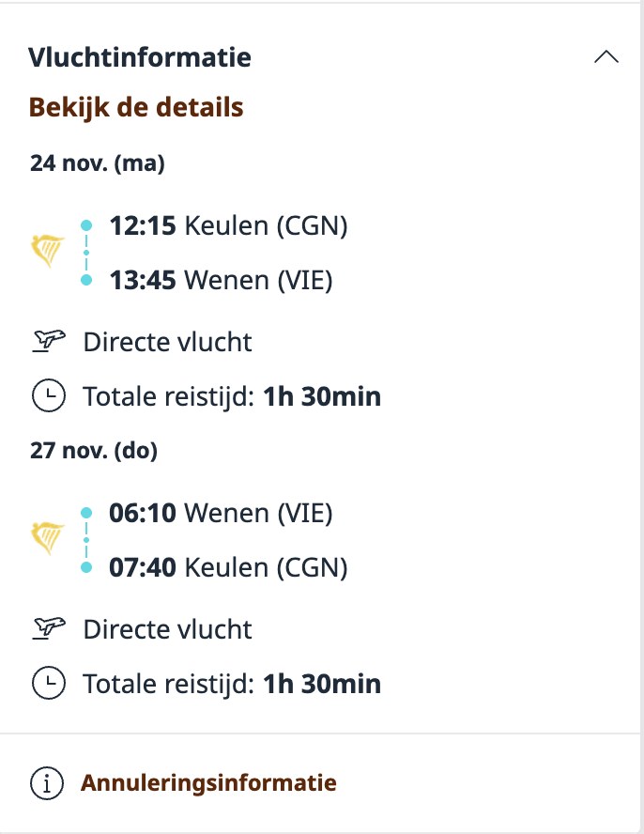The height and width of the screenshot is (834, 644).
Task: Click the outbound Totale reistijd text
Action: (232, 397)
